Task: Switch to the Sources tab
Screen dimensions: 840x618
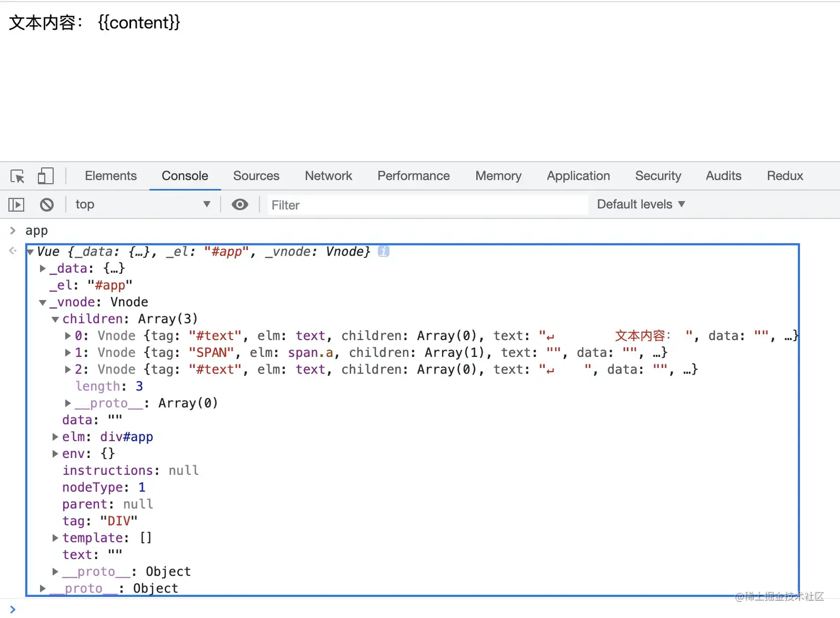Action: (x=256, y=176)
